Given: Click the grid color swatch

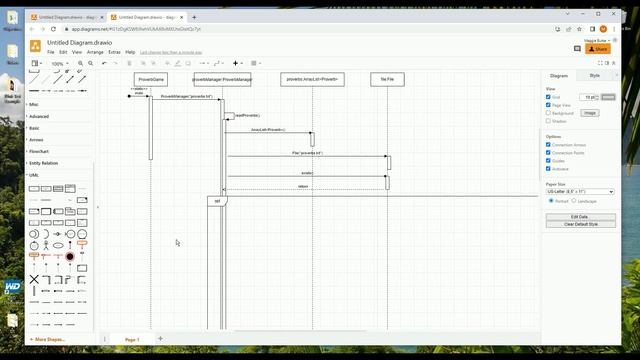Looking at the screenshot, I should [x=608, y=97].
